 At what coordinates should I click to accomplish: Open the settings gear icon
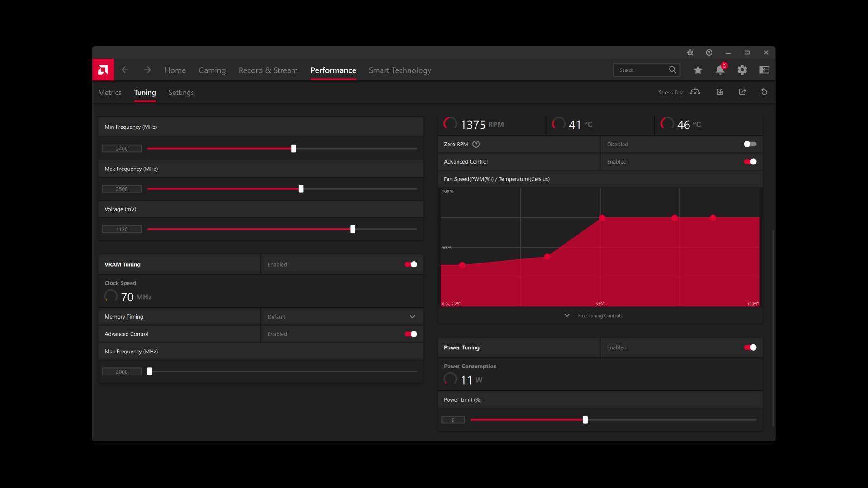click(742, 70)
